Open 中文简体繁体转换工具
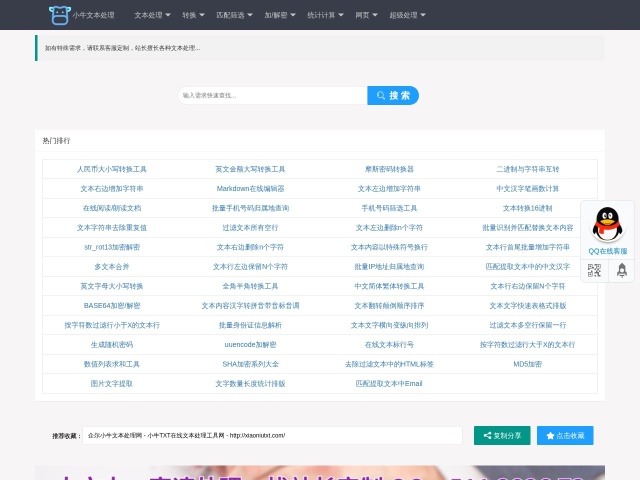 [x=389, y=286]
